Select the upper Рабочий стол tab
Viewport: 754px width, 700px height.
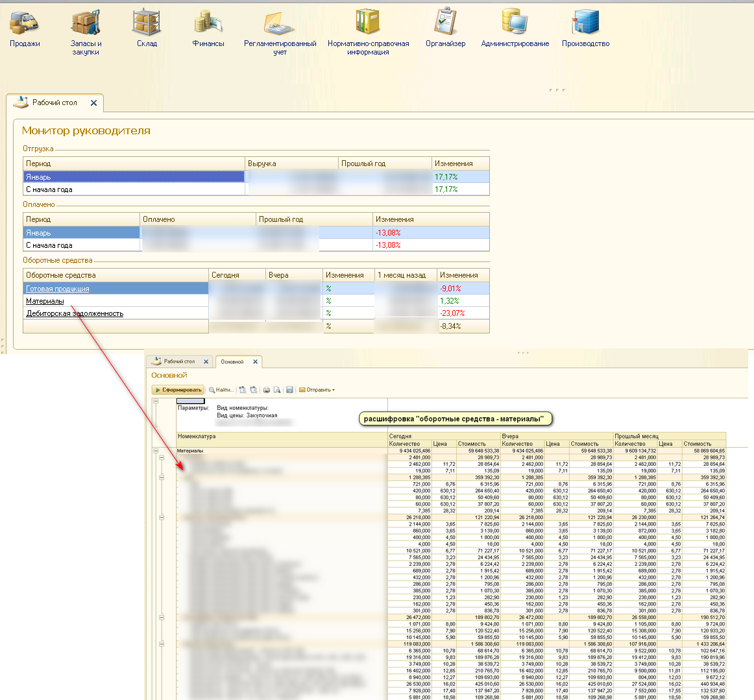(x=55, y=103)
